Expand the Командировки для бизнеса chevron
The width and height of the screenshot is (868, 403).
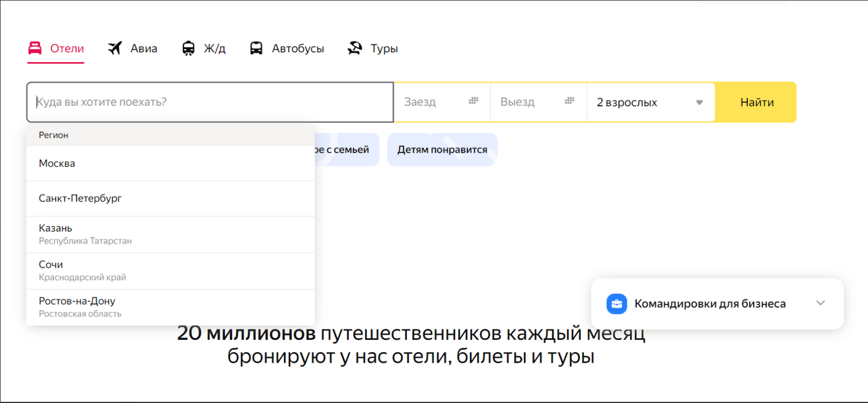tap(820, 303)
